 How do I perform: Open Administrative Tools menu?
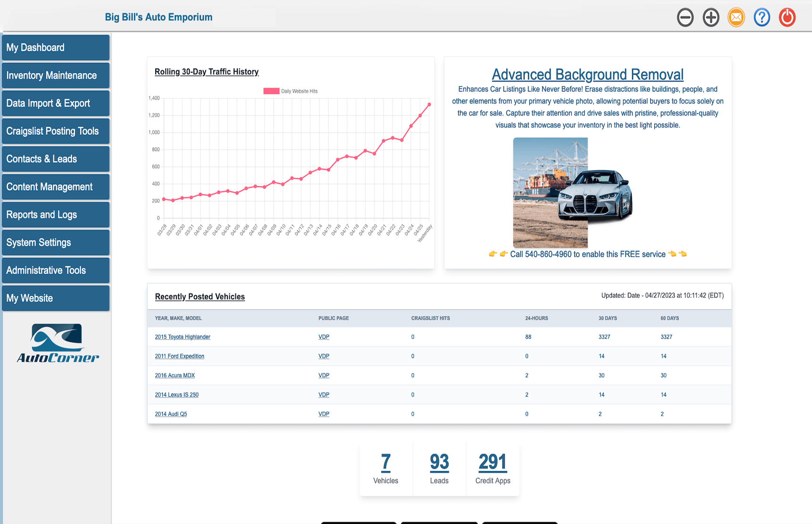[56, 270]
